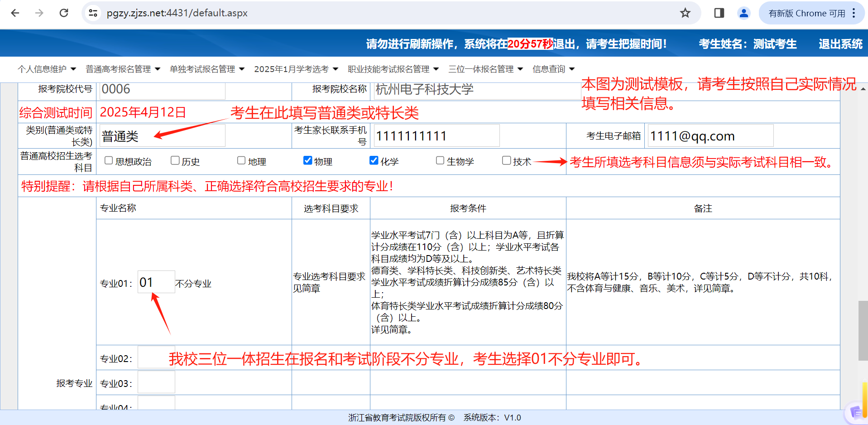Click the page vertical scrollbar thumb
The image size is (868, 425).
863,330
